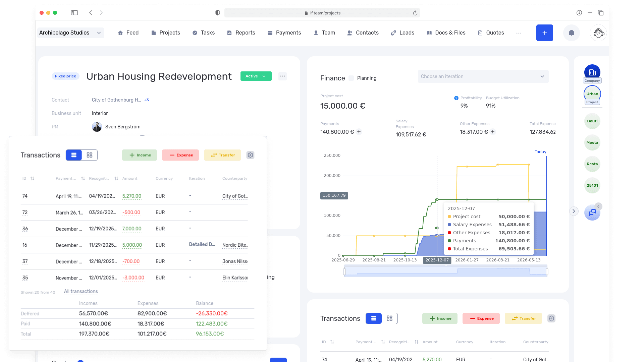The image size is (644, 362).
Task: Click the notifications bell icon
Action: click(x=572, y=33)
